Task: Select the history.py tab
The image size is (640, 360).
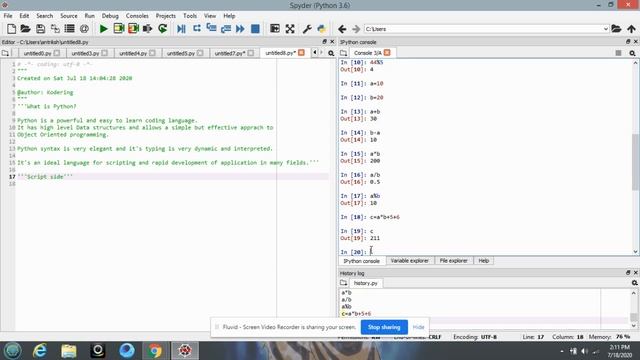Action: point(365,283)
